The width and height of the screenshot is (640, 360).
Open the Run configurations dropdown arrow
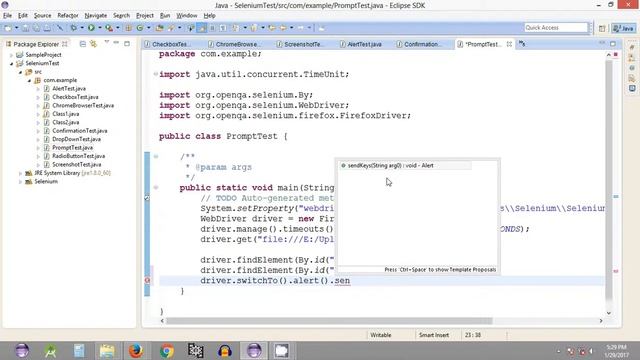click(100, 28)
